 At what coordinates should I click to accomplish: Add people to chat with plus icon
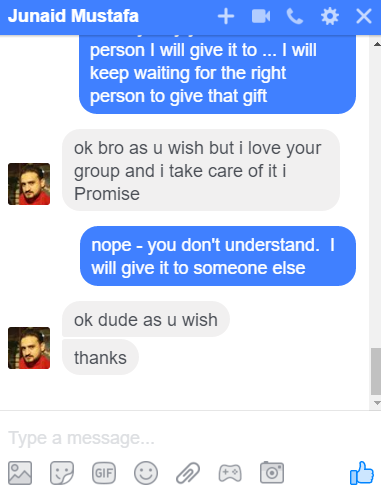pos(226,16)
